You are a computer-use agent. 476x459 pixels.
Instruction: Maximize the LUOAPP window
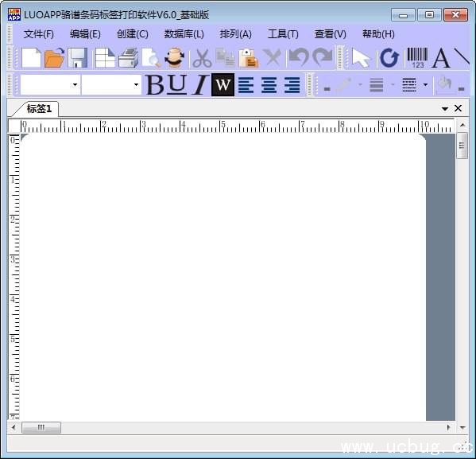(x=429, y=15)
